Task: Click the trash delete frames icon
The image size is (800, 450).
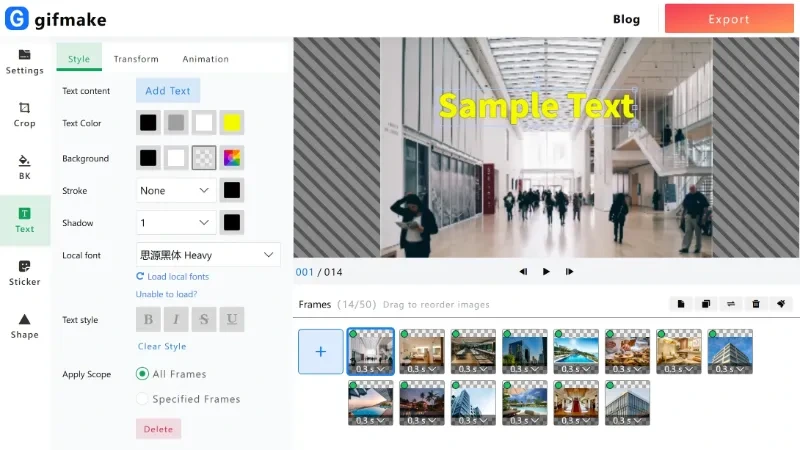Action: (x=756, y=304)
